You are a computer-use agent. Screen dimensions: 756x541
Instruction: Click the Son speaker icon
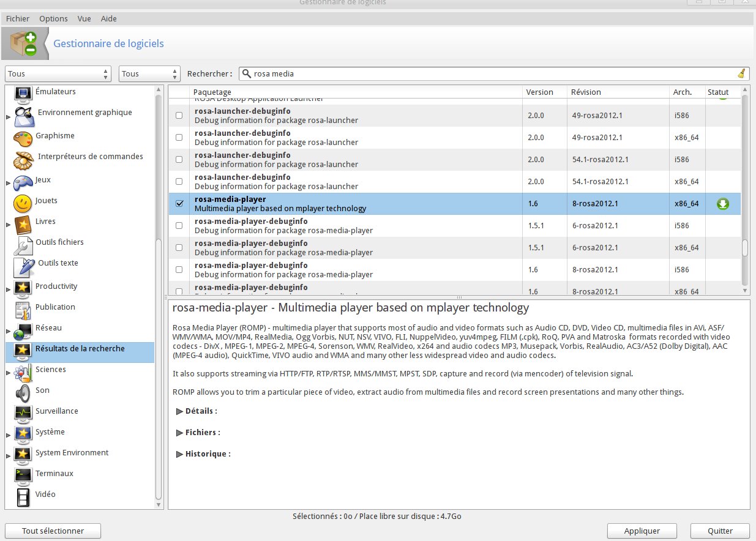(23, 393)
